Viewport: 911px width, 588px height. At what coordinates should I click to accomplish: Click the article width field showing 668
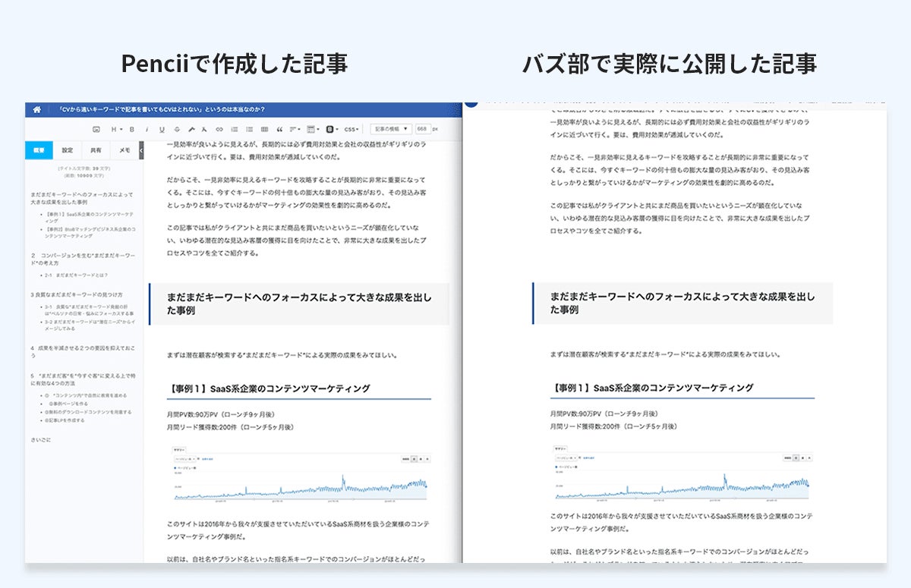point(424,130)
